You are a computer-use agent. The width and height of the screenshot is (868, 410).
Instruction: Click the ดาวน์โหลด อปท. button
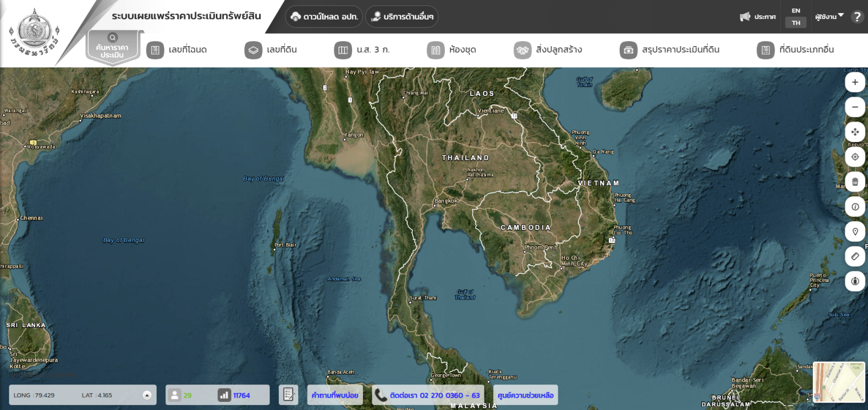[x=324, y=17]
